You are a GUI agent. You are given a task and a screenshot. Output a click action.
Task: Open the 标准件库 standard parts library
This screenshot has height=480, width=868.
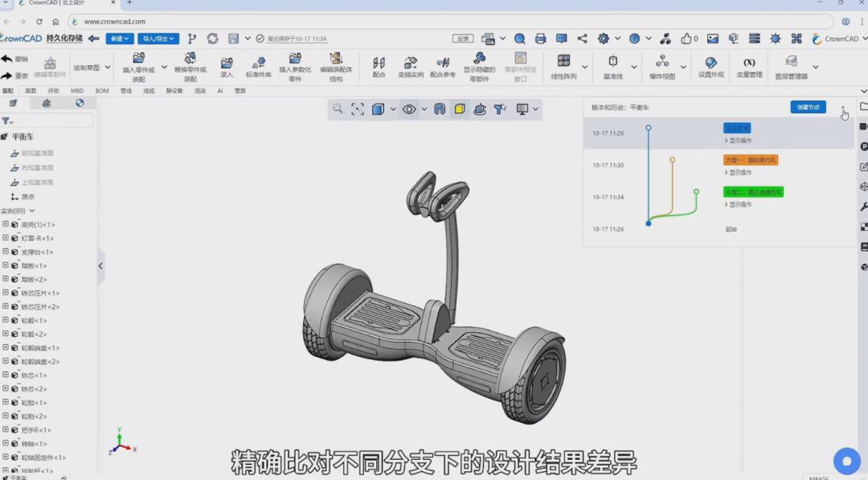click(x=259, y=67)
